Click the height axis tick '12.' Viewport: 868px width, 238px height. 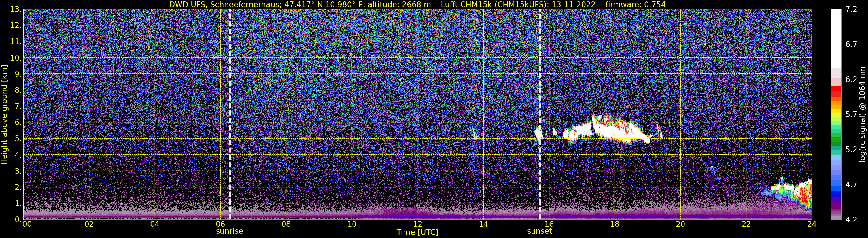[x=16, y=26]
